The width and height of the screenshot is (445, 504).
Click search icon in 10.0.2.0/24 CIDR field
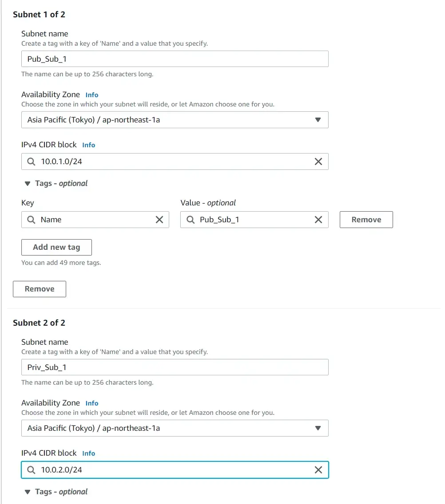coord(31,470)
